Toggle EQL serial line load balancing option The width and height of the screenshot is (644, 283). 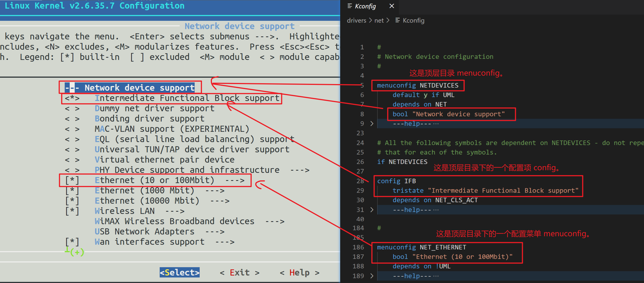tap(72, 139)
